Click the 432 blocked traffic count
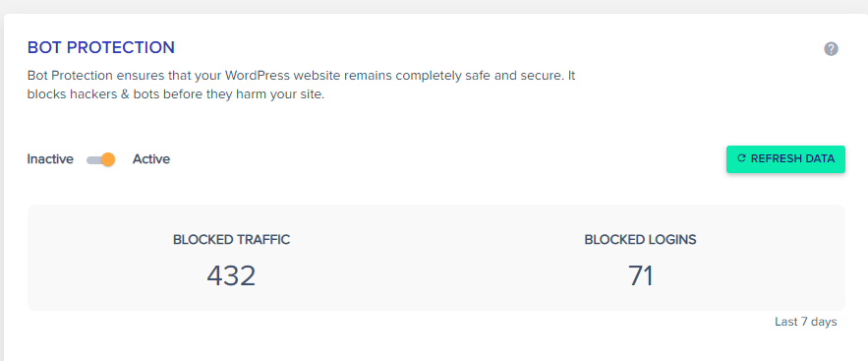Image resolution: width=868 pixels, height=361 pixels. coord(231,275)
